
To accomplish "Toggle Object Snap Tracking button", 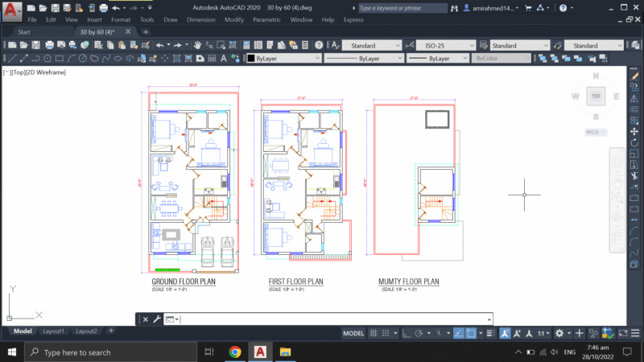I will click(458, 333).
